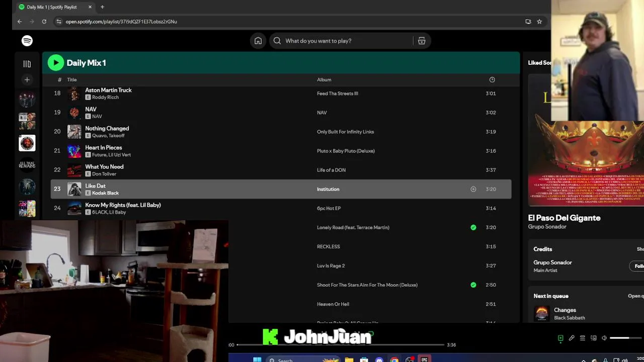The width and height of the screenshot is (644, 362).
Task: Reload the page
Action: pyautogui.click(x=44, y=22)
